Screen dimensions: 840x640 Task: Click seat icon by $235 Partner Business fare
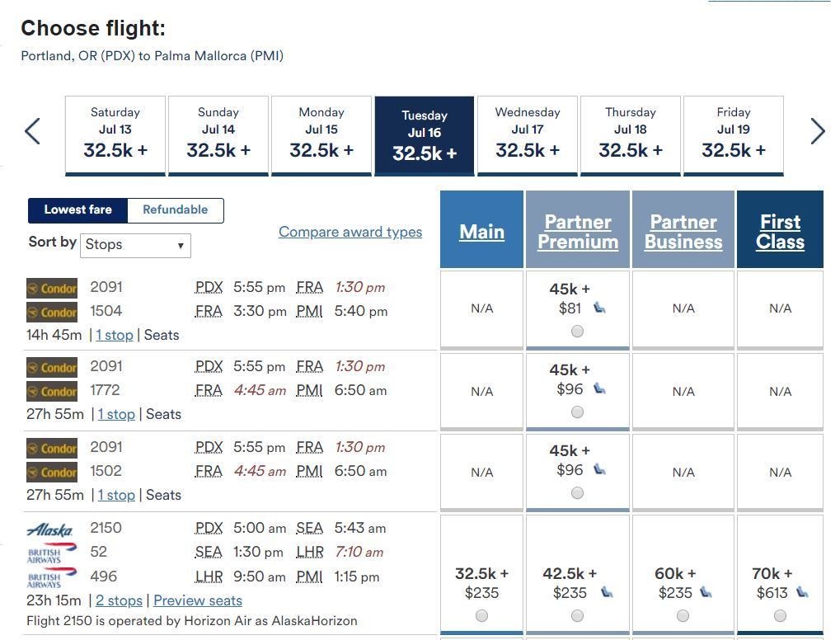click(x=706, y=592)
